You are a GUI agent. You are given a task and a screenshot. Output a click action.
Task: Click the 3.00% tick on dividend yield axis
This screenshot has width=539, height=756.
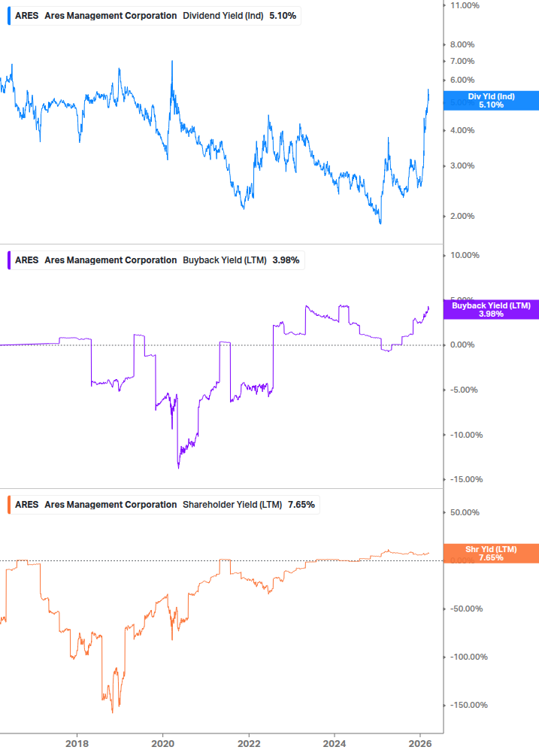click(462, 165)
